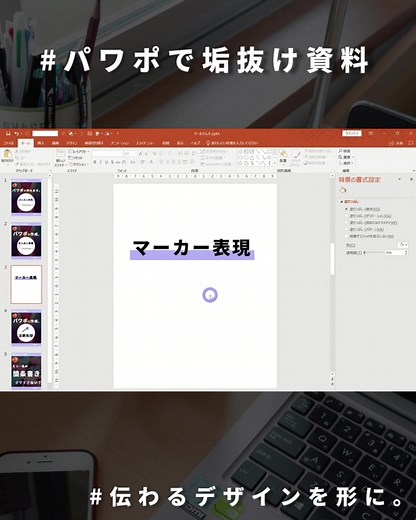Switch to the Design (デザイン) tab
416x520 pixels.
pos(72,143)
